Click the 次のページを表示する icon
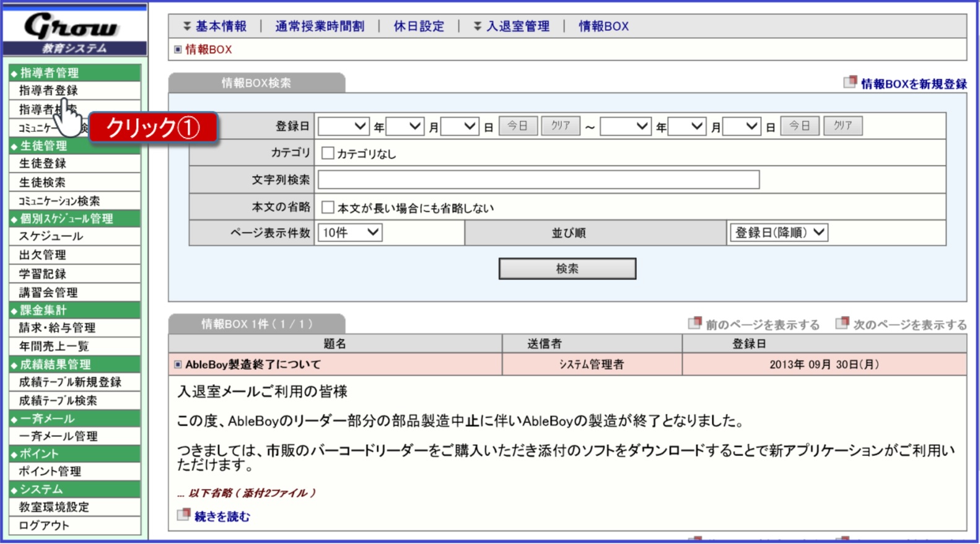The height and width of the screenshot is (544, 980). pyautogui.click(x=842, y=323)
